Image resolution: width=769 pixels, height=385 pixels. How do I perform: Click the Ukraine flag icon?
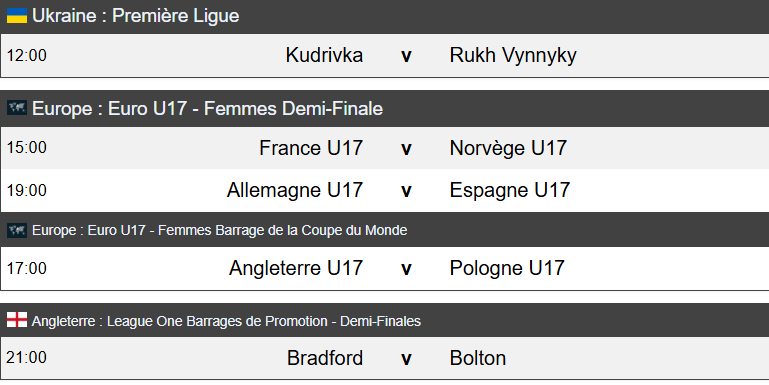[x=17, y=16]
